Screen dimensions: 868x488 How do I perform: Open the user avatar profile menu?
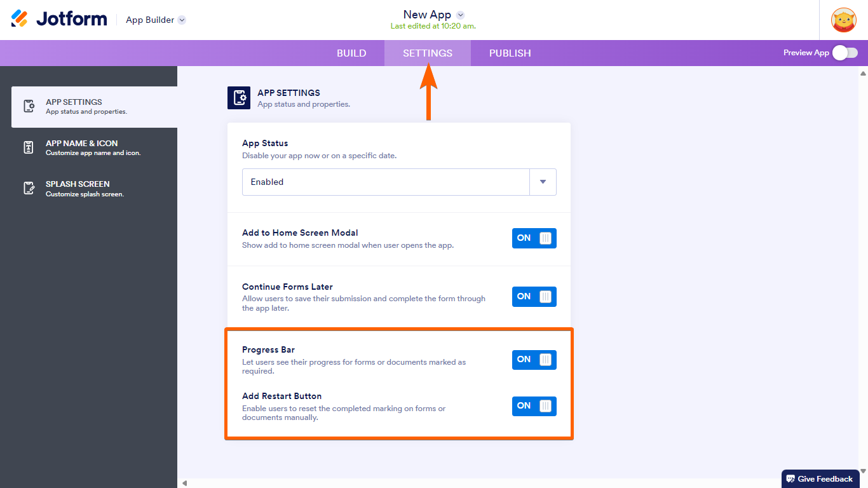[x=843, y=20]
